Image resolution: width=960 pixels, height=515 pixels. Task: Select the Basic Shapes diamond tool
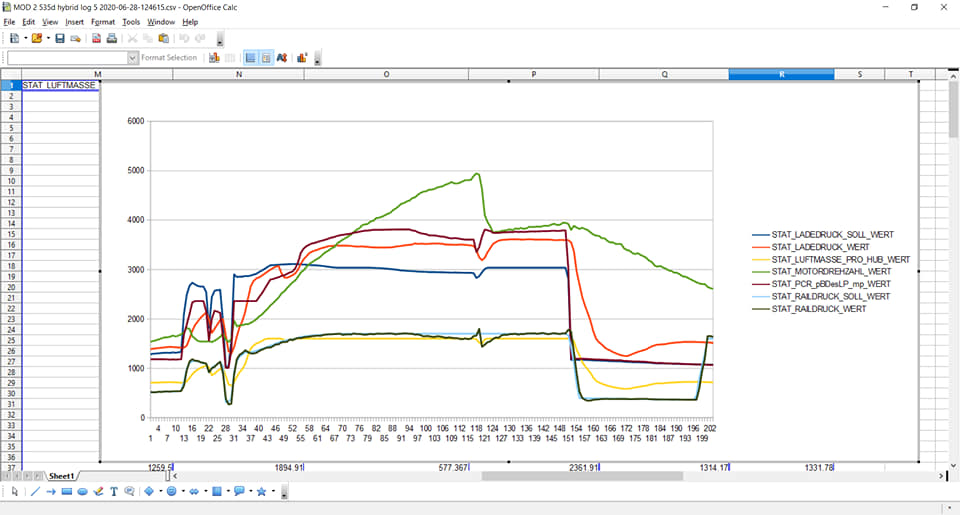[x=149, y=491]
